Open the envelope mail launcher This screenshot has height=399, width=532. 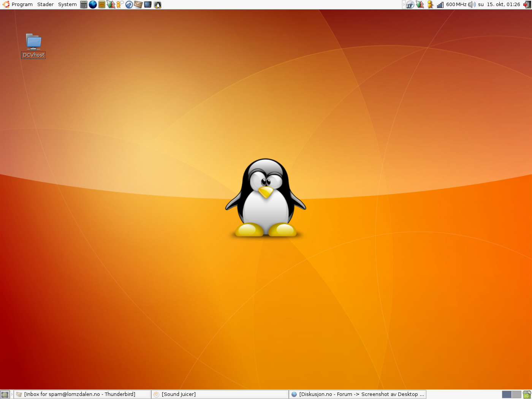(x=138, y=5)
